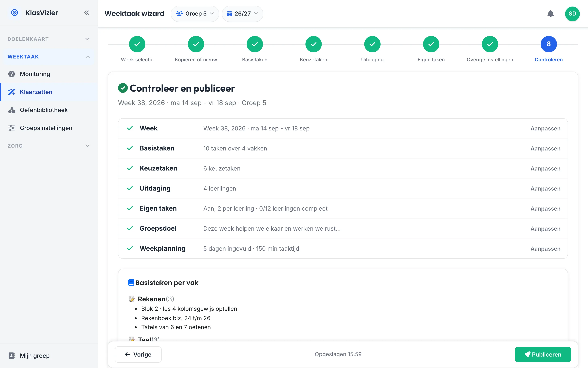Click 'Rekenboek blz. 24 t/m 26' item
The height and width of the screenshot is (368, 588).
tap(176, 318)
